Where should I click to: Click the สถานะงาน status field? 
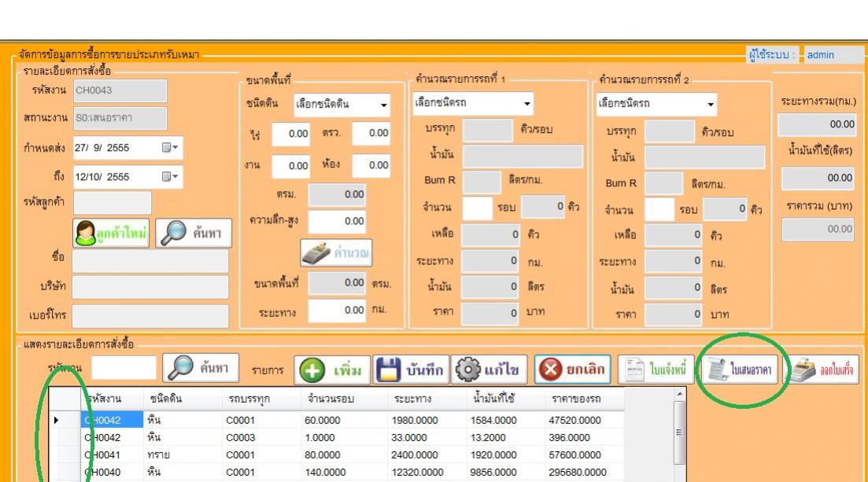[x=120, y=118]
